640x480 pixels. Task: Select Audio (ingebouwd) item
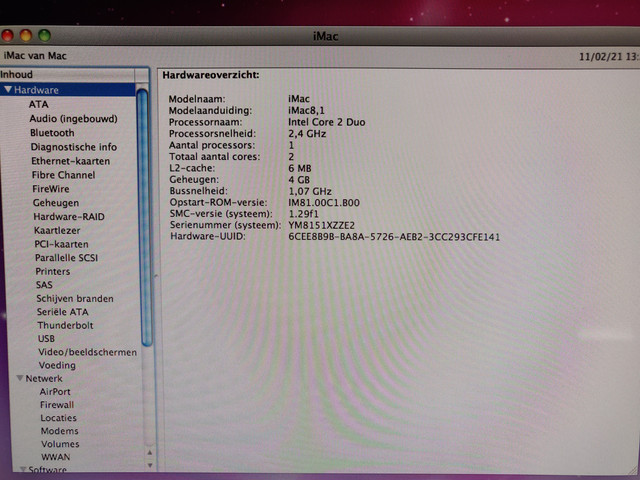click(73, 119)
